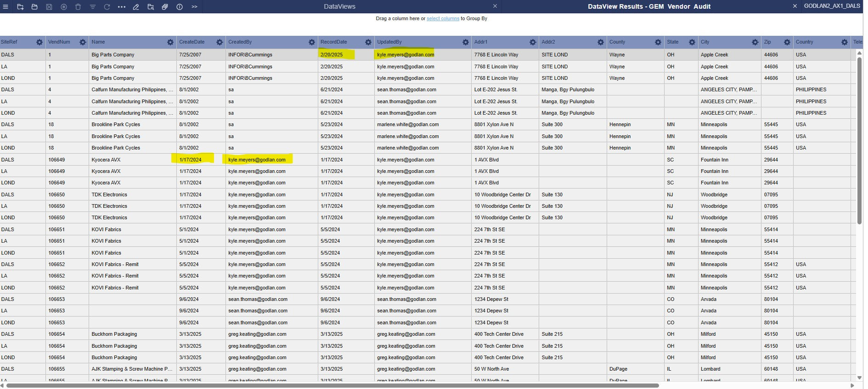Image resolution: width=868 pixels, height=389 pixels.
Task: Open the gear menu for CreateDate column
Action: pos(220,42)
